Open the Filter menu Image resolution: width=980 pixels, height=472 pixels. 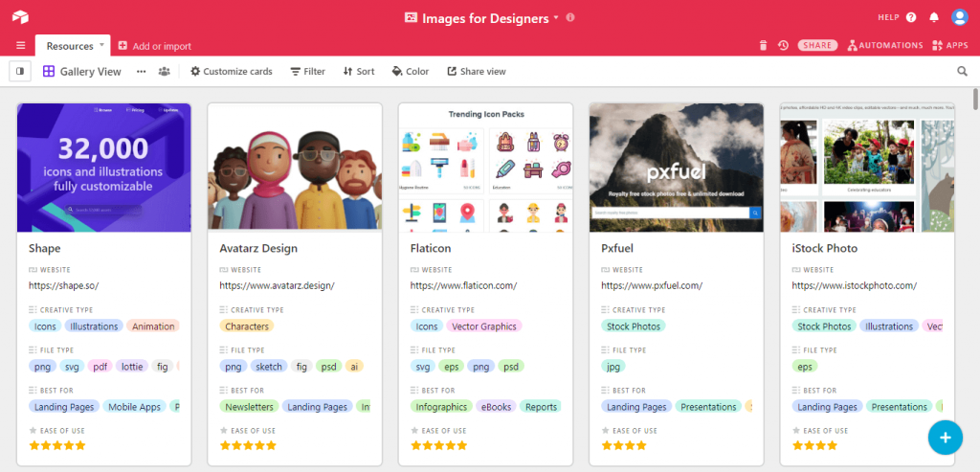[308, 71]
